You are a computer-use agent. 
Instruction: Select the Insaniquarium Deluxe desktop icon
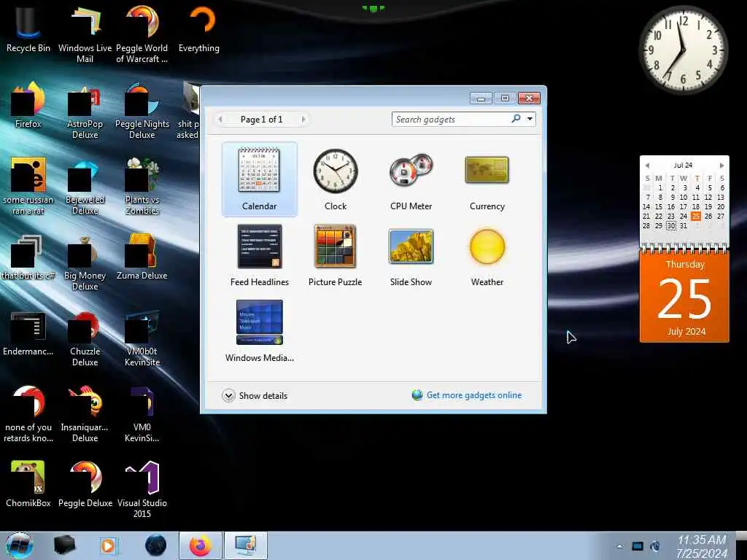point(85,415)
